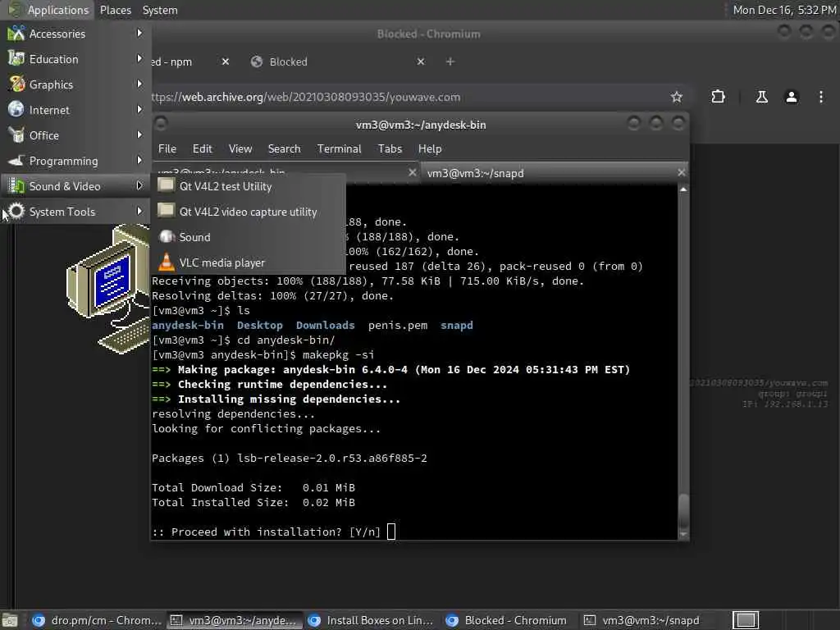Screen dimensions: 840x630
Task: Expand the Programming submenu arrow
Action: 139,160
